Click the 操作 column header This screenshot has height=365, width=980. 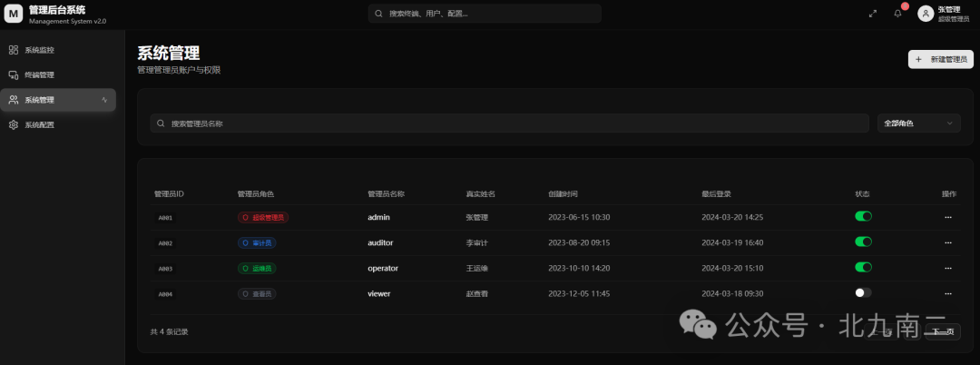click(949, 194)
